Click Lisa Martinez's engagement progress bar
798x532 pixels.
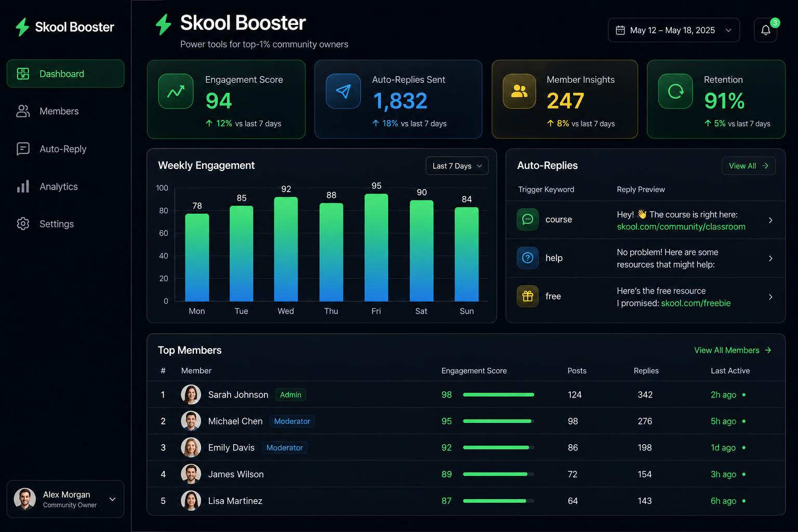click(498, 501)
